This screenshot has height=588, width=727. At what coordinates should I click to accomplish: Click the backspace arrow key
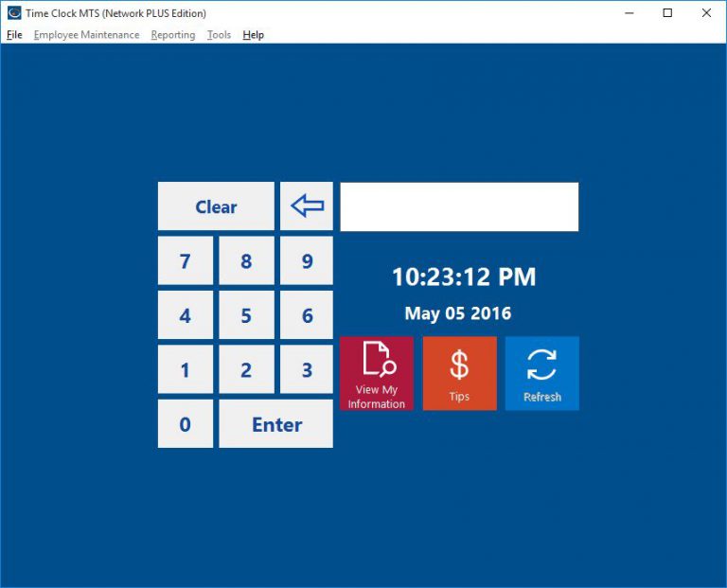tap(307, 205)
